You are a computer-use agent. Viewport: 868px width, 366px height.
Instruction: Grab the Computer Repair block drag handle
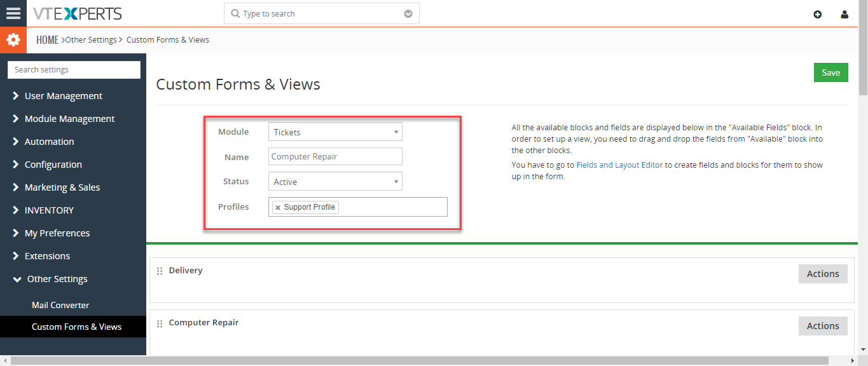click(160, 323)
